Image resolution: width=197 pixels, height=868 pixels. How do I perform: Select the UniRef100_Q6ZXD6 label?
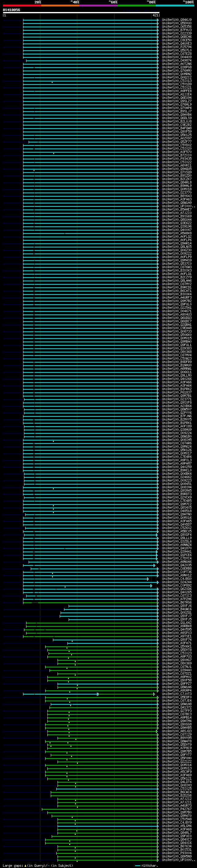(x=176, y=589)
